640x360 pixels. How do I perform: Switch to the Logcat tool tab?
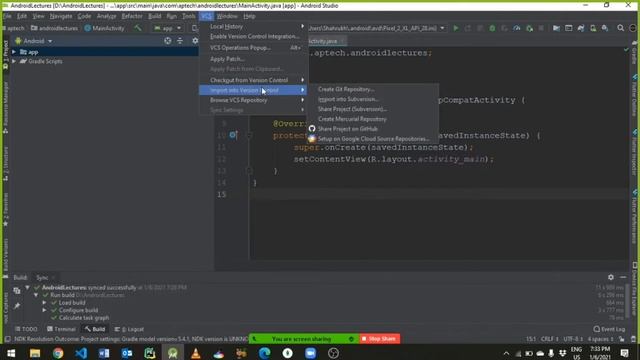[x=129, y=329]
